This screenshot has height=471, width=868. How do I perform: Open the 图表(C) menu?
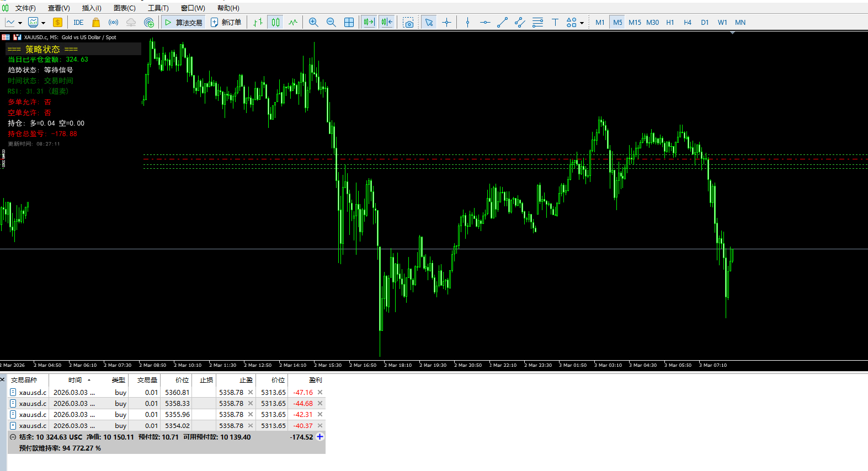124,8
